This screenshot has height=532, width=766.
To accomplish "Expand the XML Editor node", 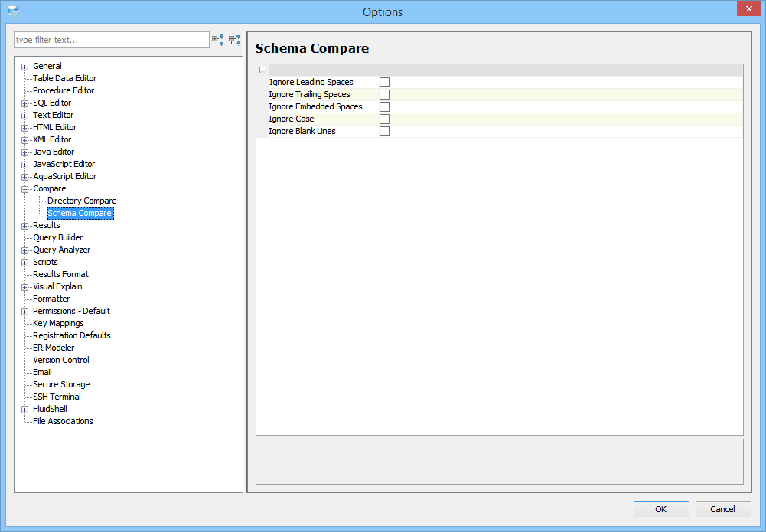I will click(25, 140).
